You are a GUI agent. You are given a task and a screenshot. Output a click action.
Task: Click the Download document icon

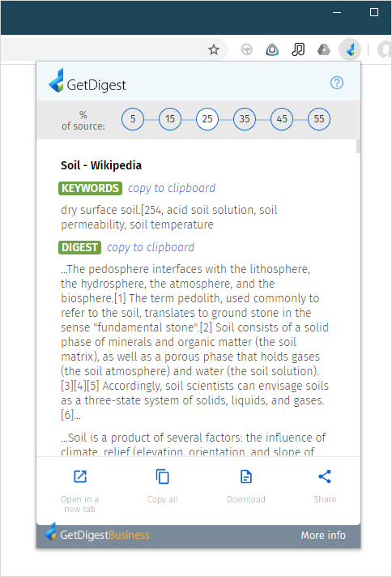click(246, 477)
